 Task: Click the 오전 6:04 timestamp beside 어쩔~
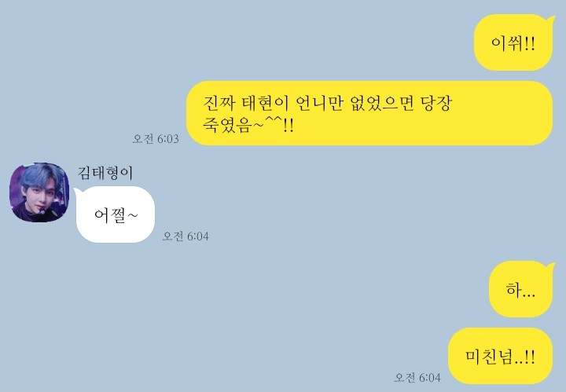point(186,236)
